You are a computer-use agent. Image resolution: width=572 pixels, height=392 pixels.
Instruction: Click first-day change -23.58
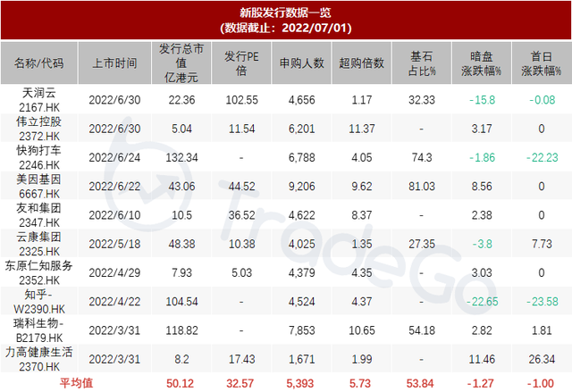coord(543,301)
